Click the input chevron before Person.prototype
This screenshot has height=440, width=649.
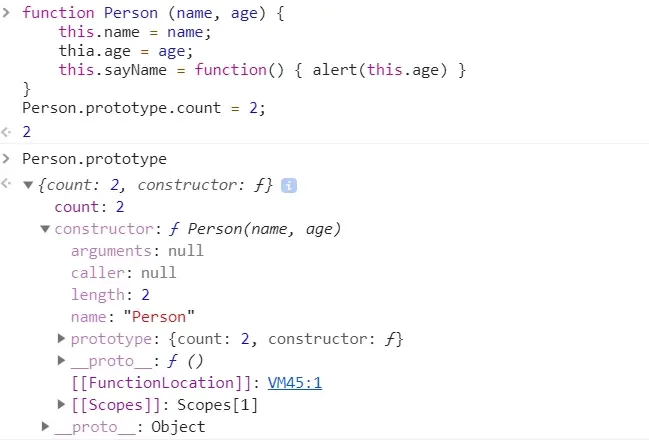[x=6, y=159]
